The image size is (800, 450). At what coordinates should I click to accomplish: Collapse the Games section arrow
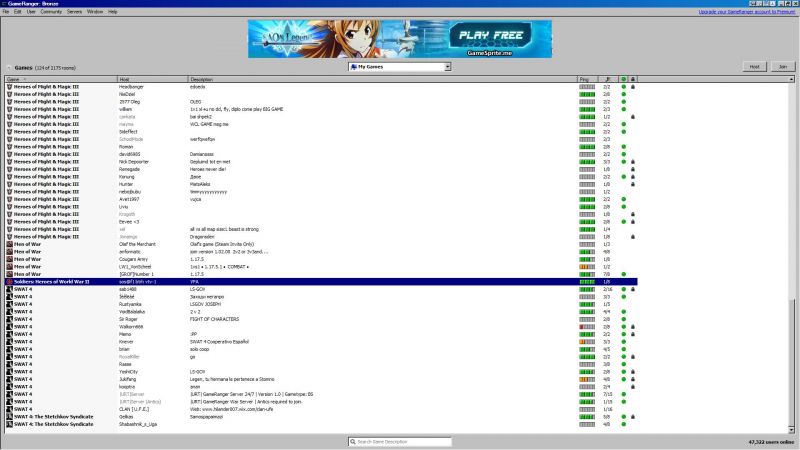tap(9, 68)
